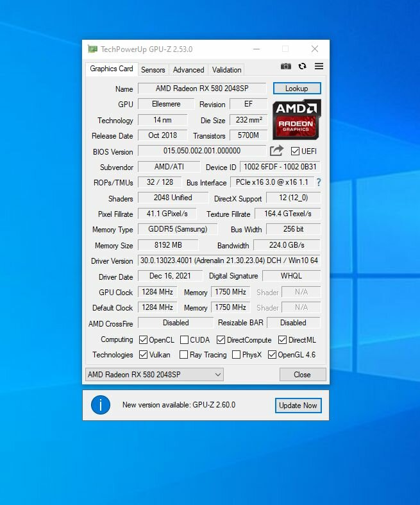Click the Device ID value 1002 6FDF - 1002 0B31

tap(280, 167)
